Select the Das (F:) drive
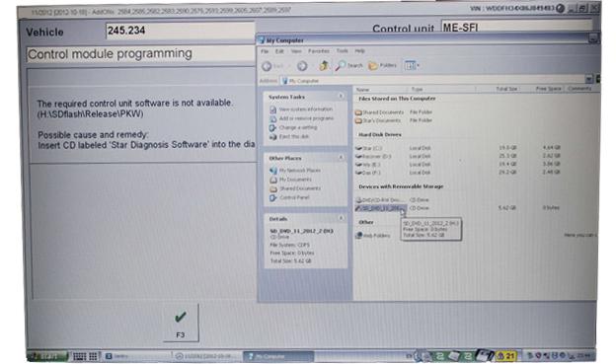 (368, 173)
